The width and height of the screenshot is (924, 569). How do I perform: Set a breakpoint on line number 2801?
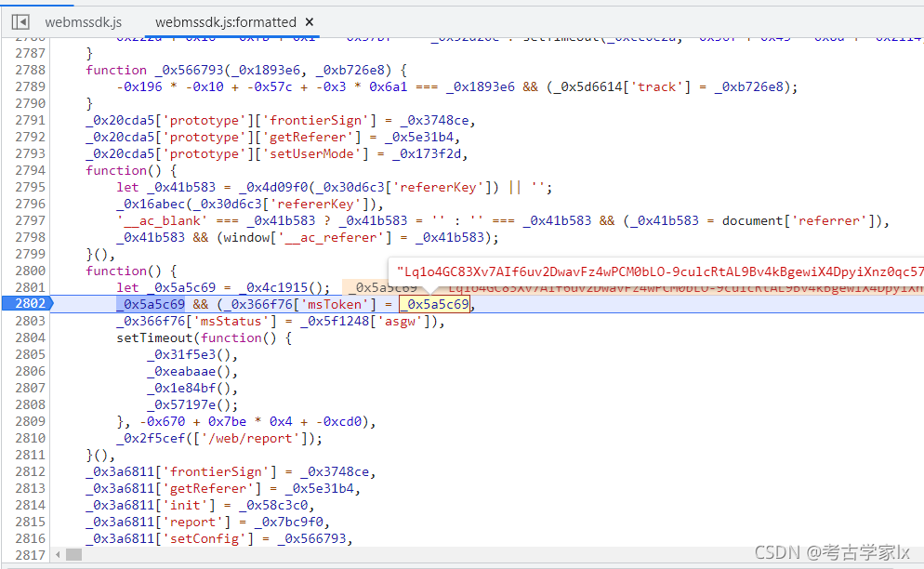30,287
